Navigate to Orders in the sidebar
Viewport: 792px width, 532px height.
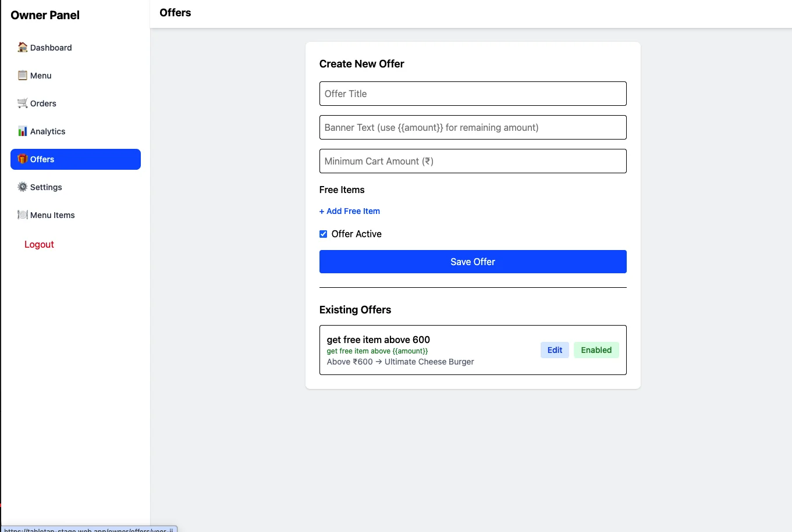click(43, 103)
